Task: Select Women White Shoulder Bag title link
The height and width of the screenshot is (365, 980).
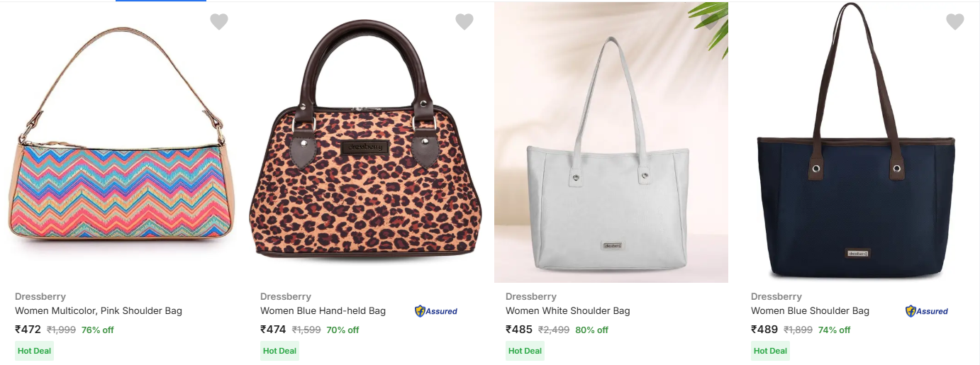Action: click(567, 310)
